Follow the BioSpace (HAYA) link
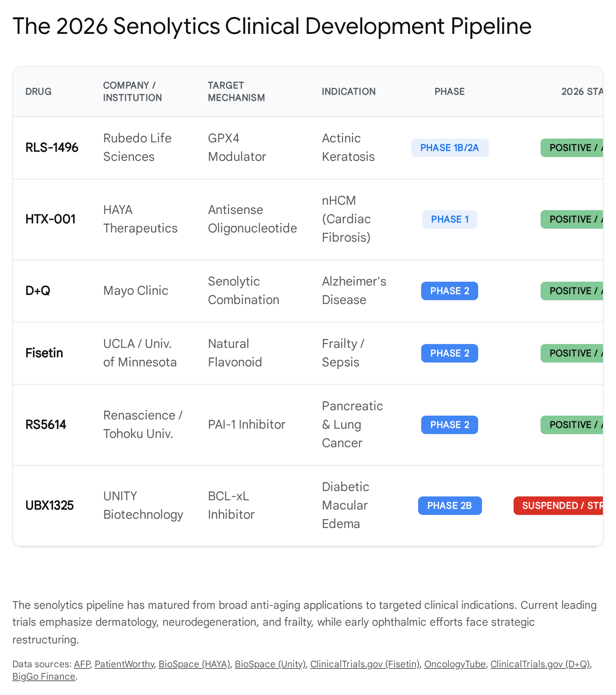The width and height of the screenshot is (616, 695). tap(194, 664)
